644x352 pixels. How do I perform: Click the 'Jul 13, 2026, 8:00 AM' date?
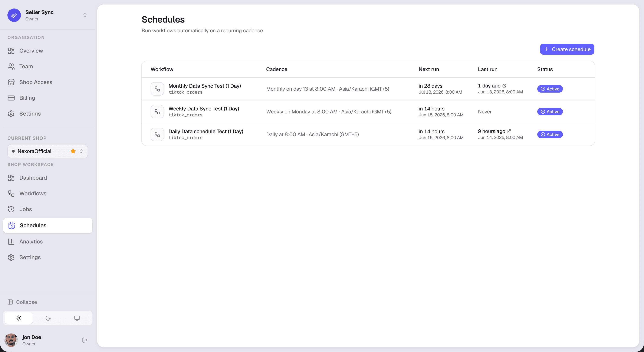tap(440, 92)
